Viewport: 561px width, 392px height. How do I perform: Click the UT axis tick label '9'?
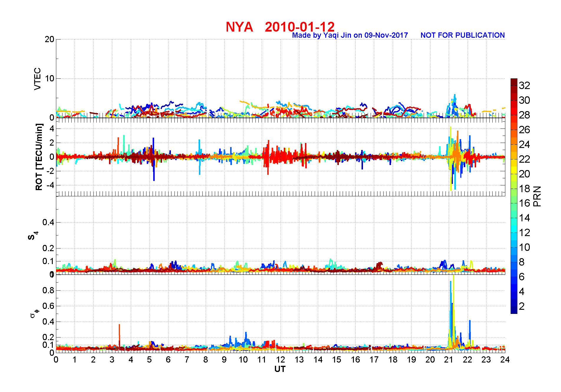coord(224,360)
